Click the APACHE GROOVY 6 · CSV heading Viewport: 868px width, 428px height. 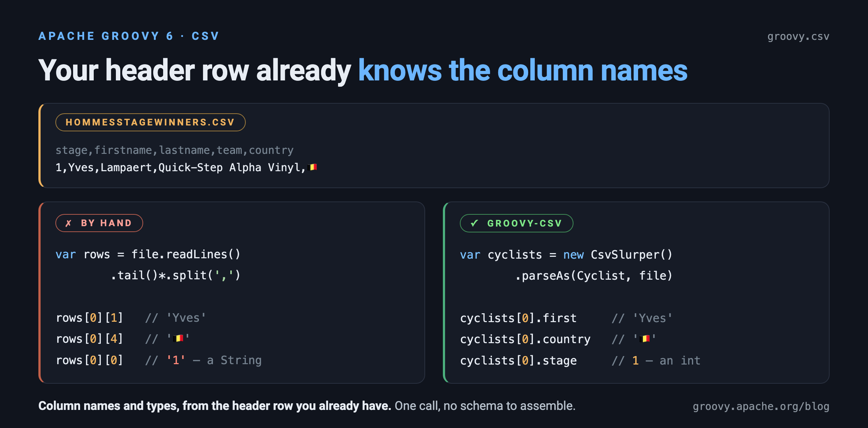pos(129,36)
